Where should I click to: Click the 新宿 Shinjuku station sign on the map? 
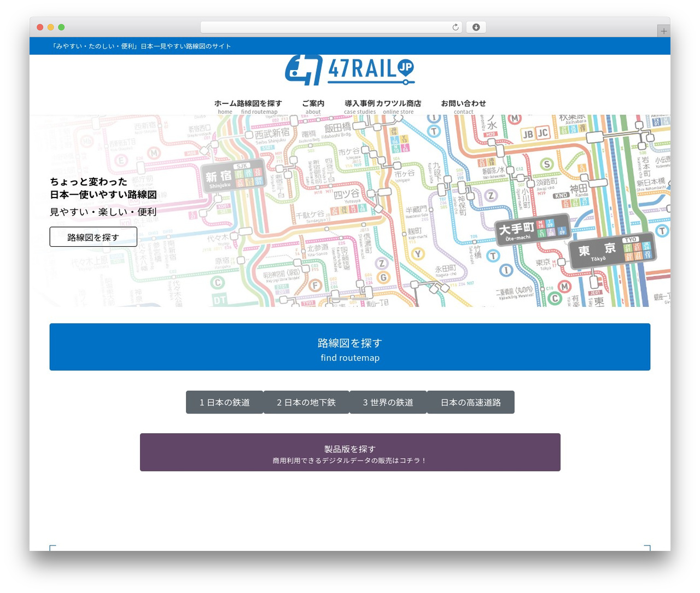point(233,177)
